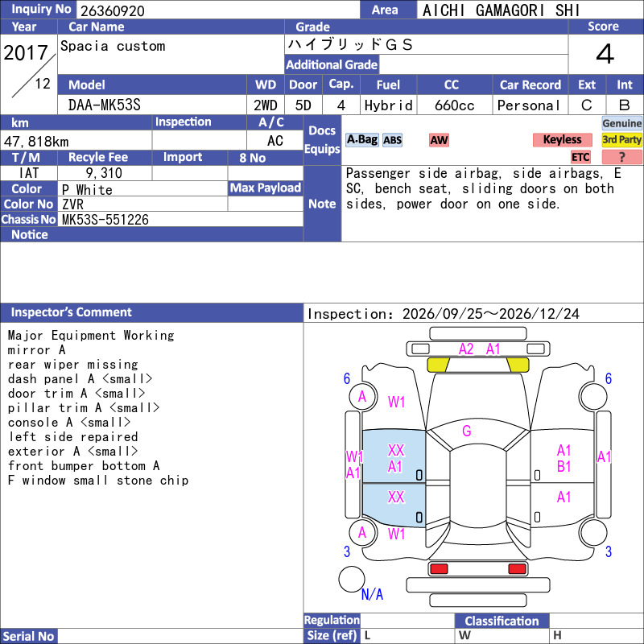Click the Score value 4
Screen dimensions: 644x644
(x=605, y=54)
